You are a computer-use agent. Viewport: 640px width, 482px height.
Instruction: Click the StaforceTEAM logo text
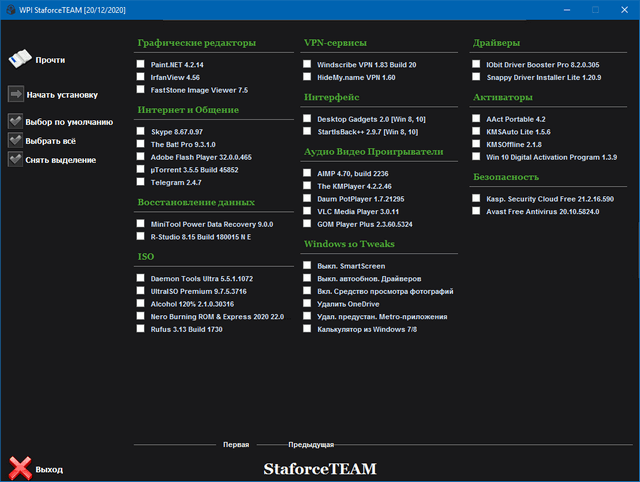(x=319, y=467)
